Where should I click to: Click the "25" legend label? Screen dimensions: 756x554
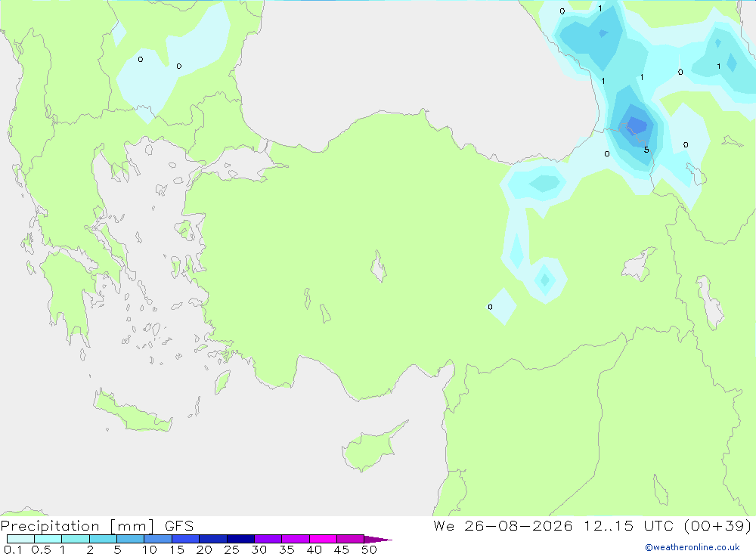click(232, 549)
